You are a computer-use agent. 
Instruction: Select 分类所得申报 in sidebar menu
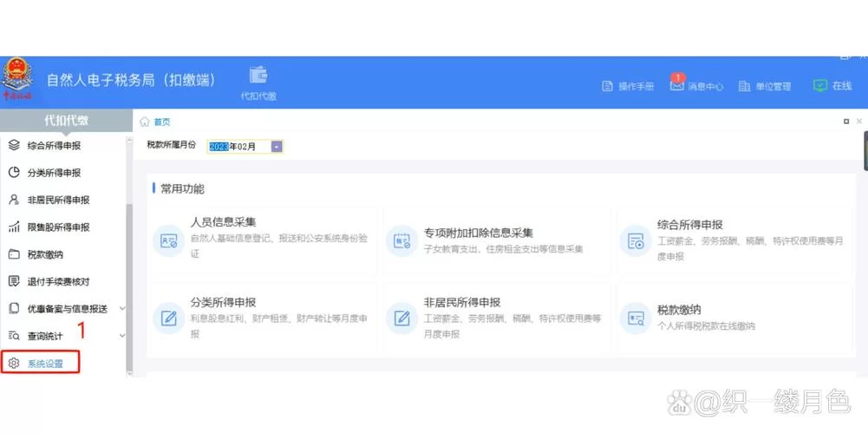[x=55, y=173]
